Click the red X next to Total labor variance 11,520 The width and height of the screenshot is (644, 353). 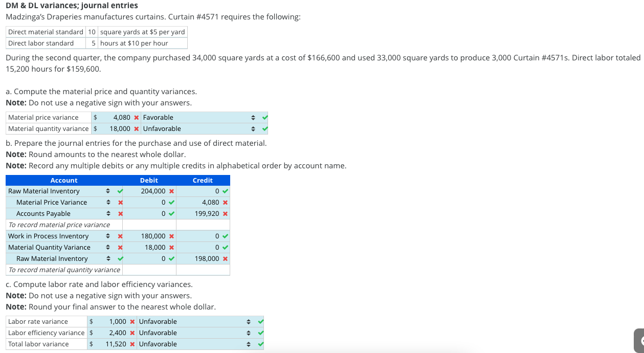point(133,344)
